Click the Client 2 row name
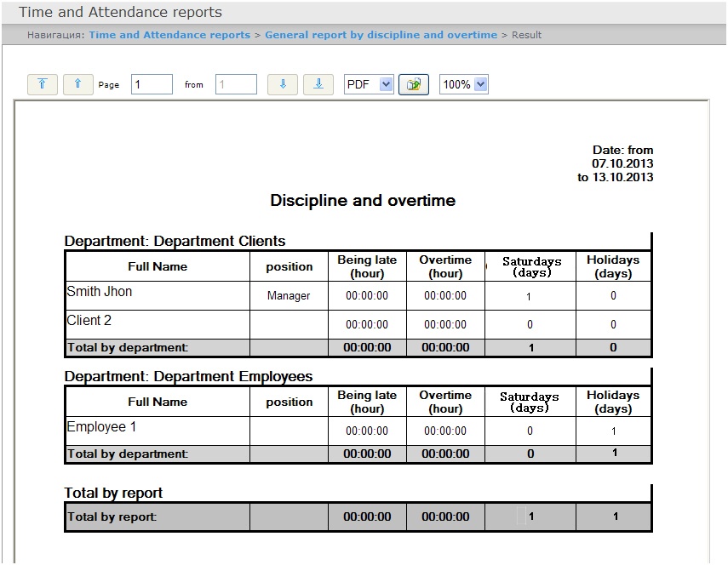This screenshot has width=728, height=565. [89, 321]
